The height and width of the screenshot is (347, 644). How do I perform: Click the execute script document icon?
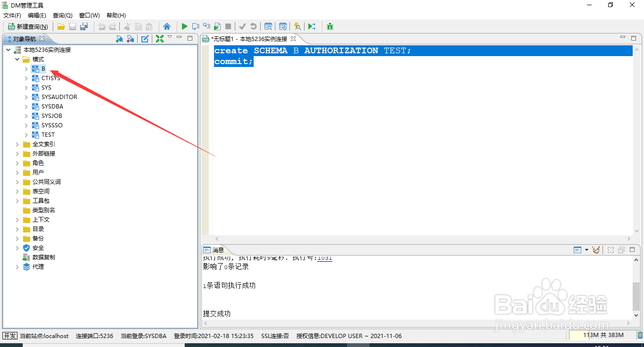click(x=217, y=27)
